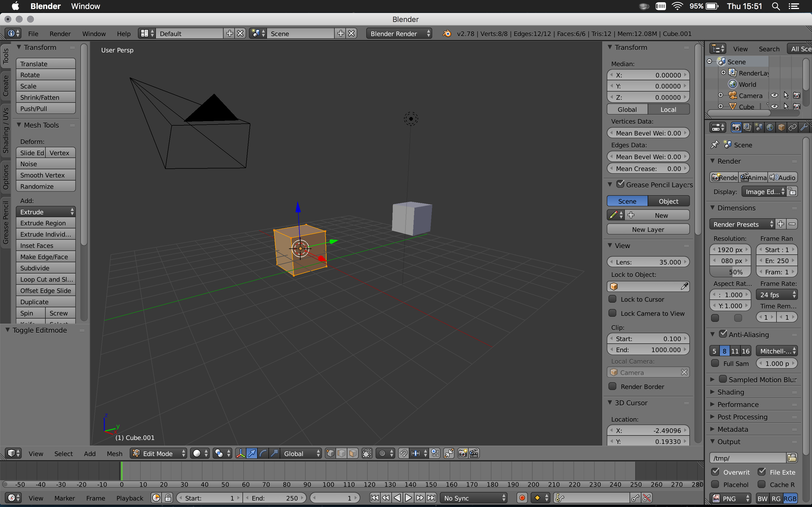Switch to Shading / UVs tab
The image size is (812, 507).
pos(6,130)
